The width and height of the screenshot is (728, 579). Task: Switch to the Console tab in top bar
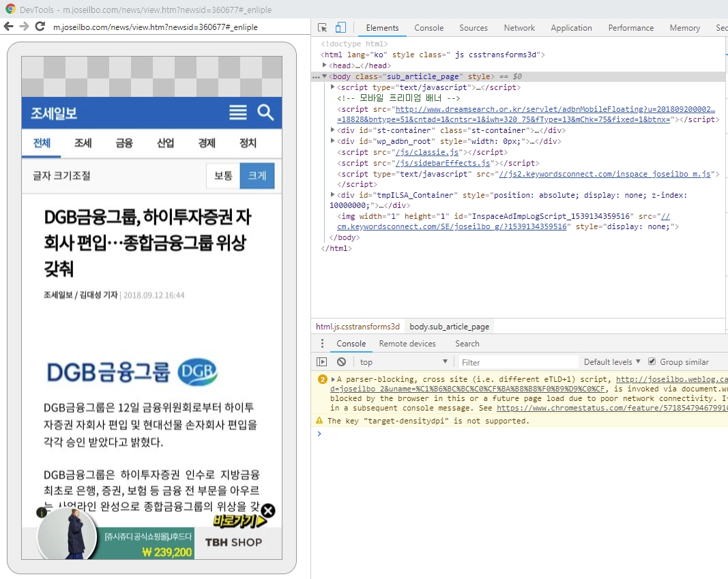pyautogui.click(x=429, y=28)
